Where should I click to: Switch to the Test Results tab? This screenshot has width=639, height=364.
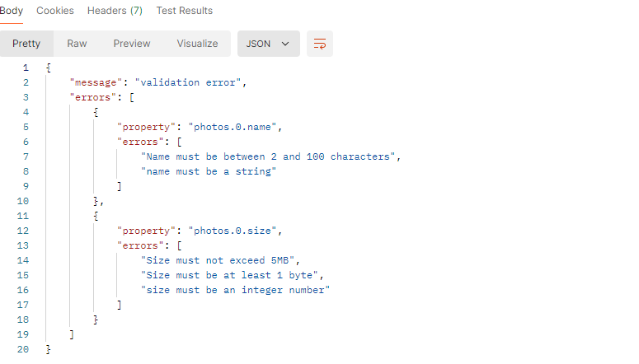click(185, 11)
